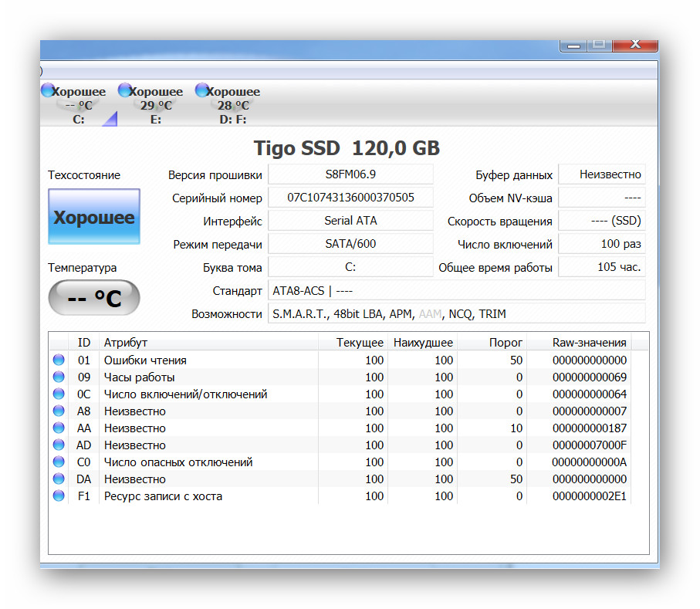Click the blue status dot for attribute 0C
The image size is (700, 609).
pos(59,394)
